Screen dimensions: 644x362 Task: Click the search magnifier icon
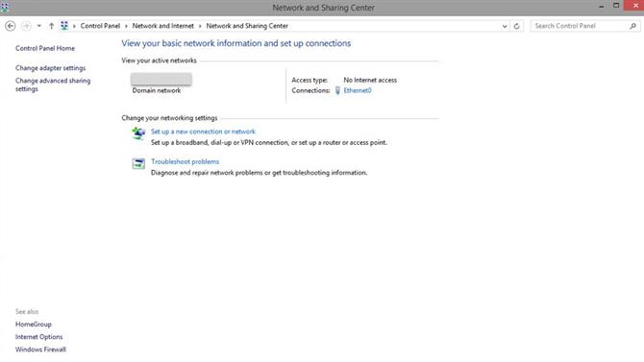[632, 26]
